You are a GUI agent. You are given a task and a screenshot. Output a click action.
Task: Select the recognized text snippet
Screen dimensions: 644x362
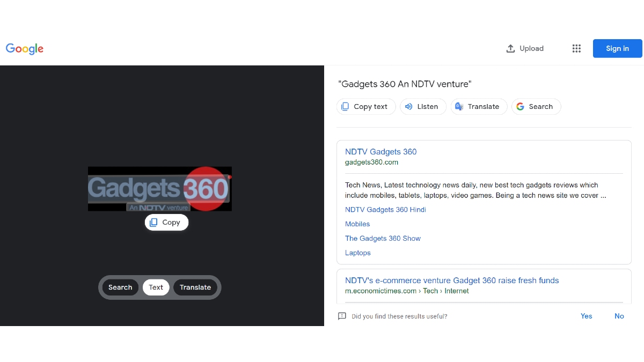click(405, 84)
